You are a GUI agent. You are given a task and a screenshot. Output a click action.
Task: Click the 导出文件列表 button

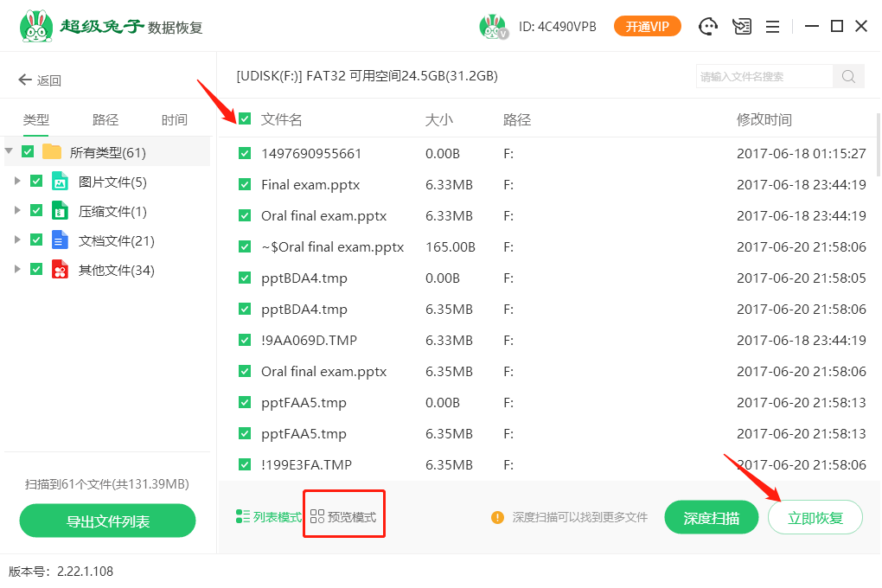pos(108,521)
